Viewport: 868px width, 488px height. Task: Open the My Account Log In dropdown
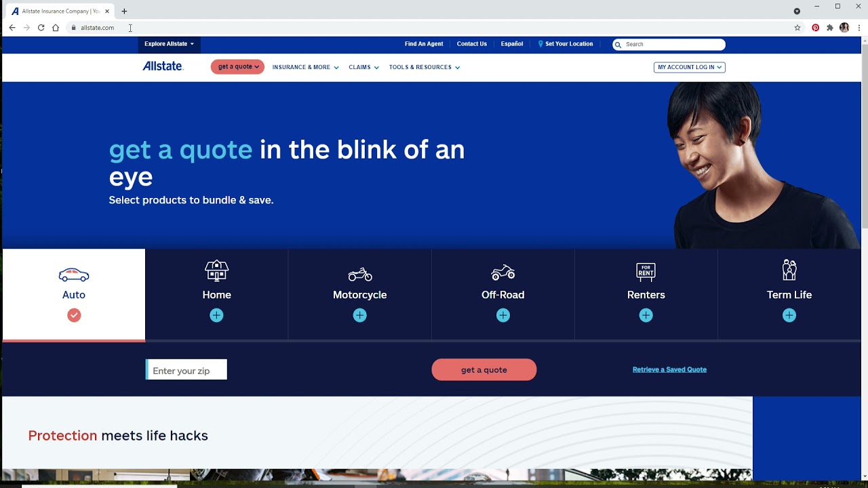pos(690,67)
